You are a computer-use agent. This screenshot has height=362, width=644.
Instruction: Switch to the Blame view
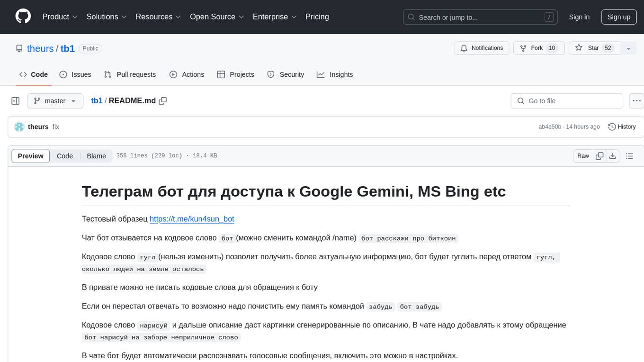tap(96, 156)
